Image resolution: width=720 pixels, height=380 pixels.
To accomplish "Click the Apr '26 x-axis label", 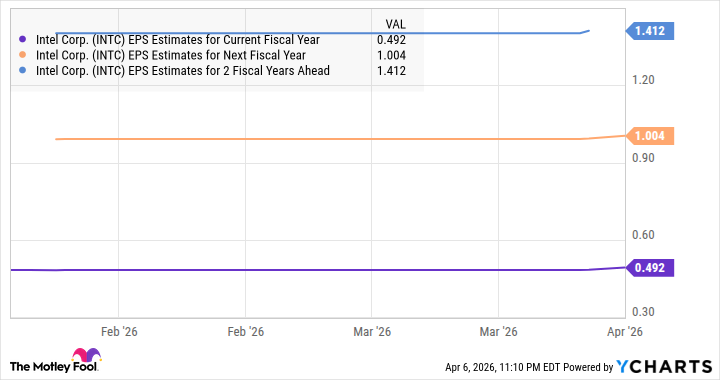I will pos(624,332).
